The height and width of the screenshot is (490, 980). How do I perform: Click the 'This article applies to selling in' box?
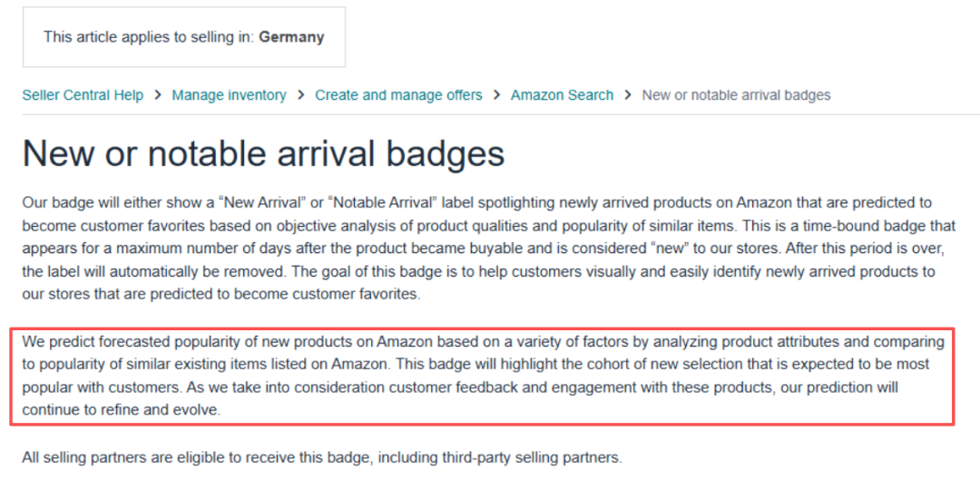(183, 37)
